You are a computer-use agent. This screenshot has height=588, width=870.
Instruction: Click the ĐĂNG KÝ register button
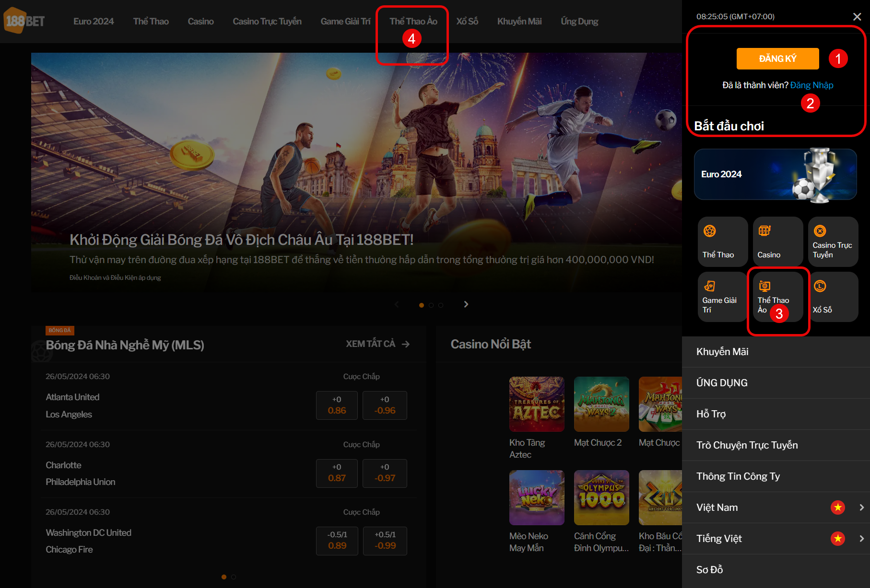(777, 58)
